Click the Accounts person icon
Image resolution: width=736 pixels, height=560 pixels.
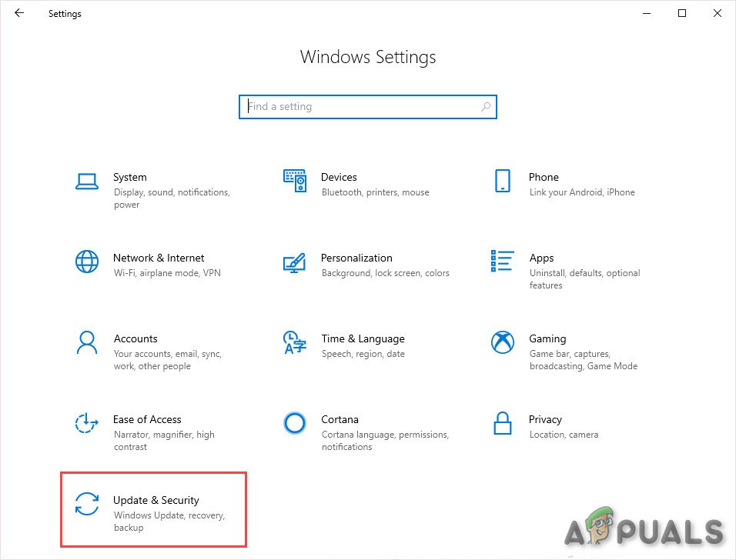87,342
